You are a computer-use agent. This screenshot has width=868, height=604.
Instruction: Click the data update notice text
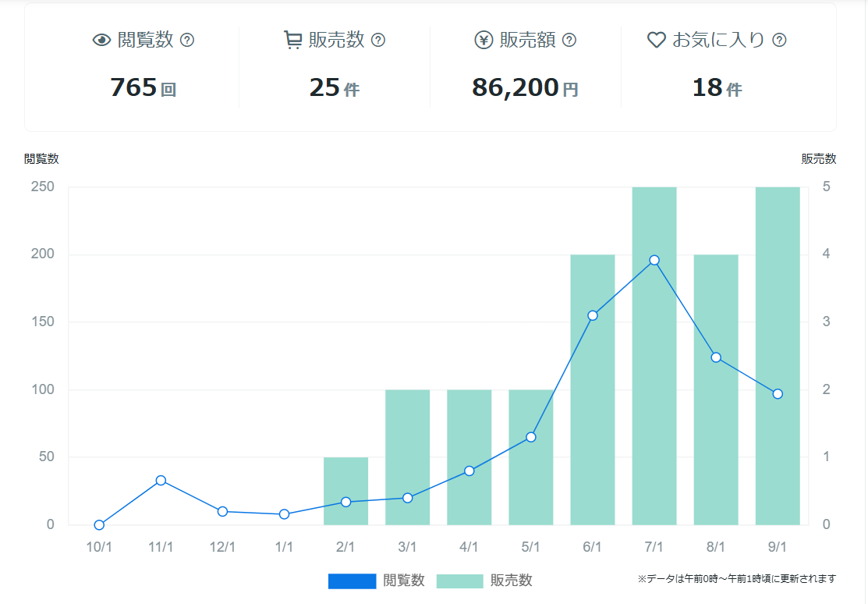click(737, 579)
